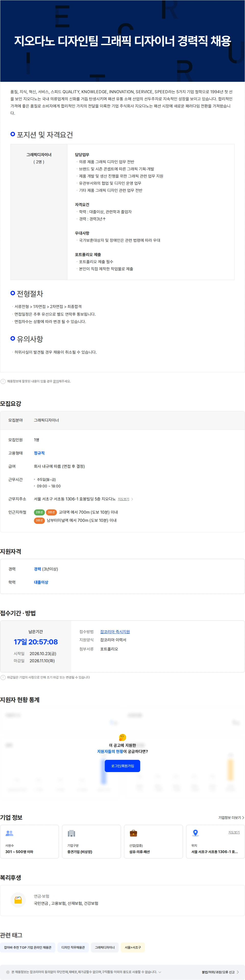Click the 3호선 badge next to 교대역
The width and height of the screenshot is (245, 980).
coord(51,512)
